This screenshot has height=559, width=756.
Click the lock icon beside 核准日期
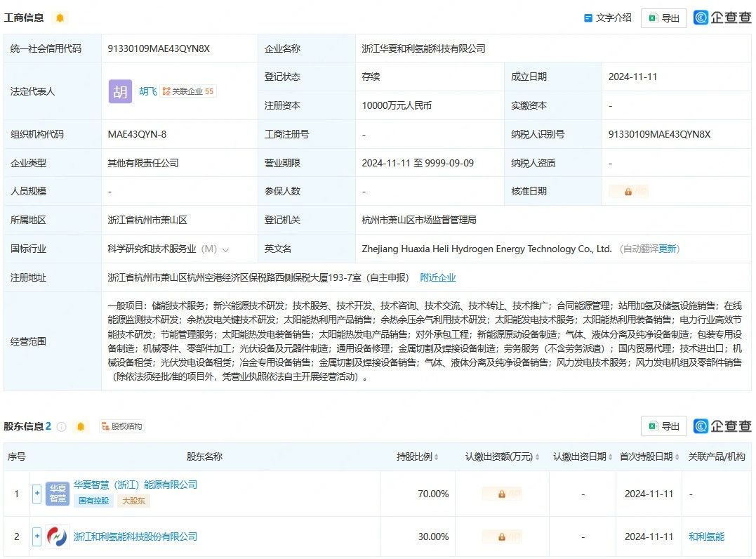click(628, 192)
